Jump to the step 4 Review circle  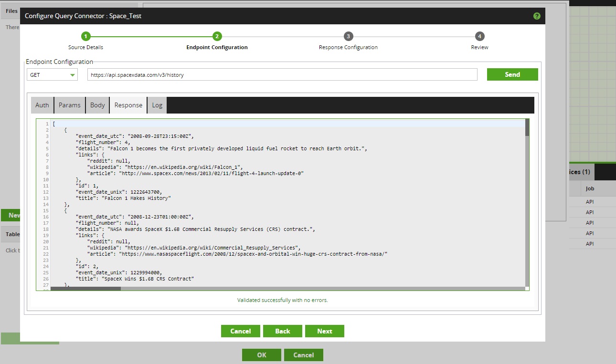(479, 36)
